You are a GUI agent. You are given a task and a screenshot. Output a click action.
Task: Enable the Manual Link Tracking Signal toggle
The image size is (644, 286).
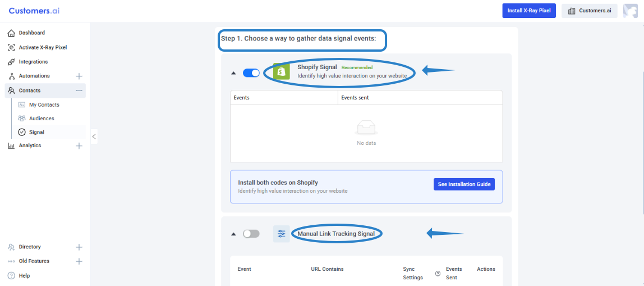[251, 234]
